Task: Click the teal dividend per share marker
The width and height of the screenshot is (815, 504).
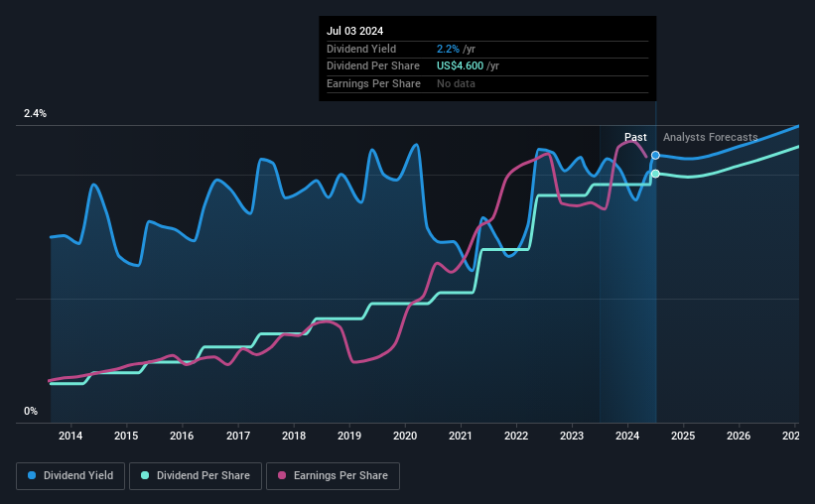Action: pyautogui.click(x=655, y=174)
